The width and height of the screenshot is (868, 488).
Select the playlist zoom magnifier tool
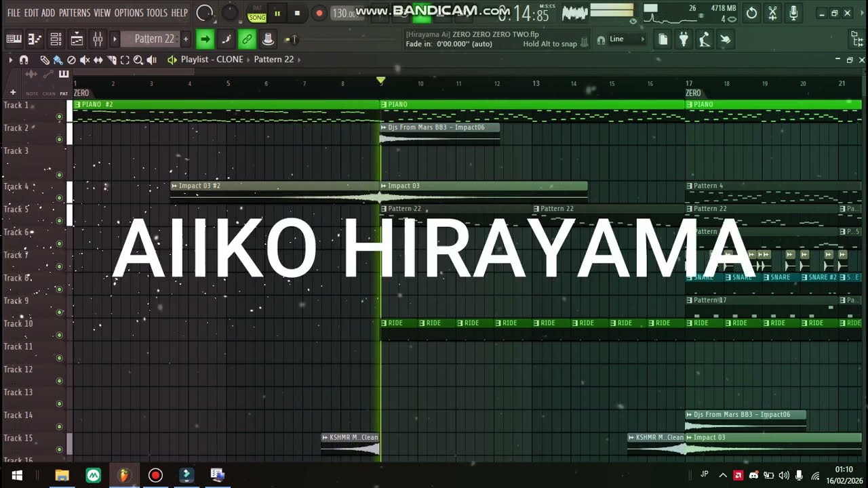pos(138,60)
